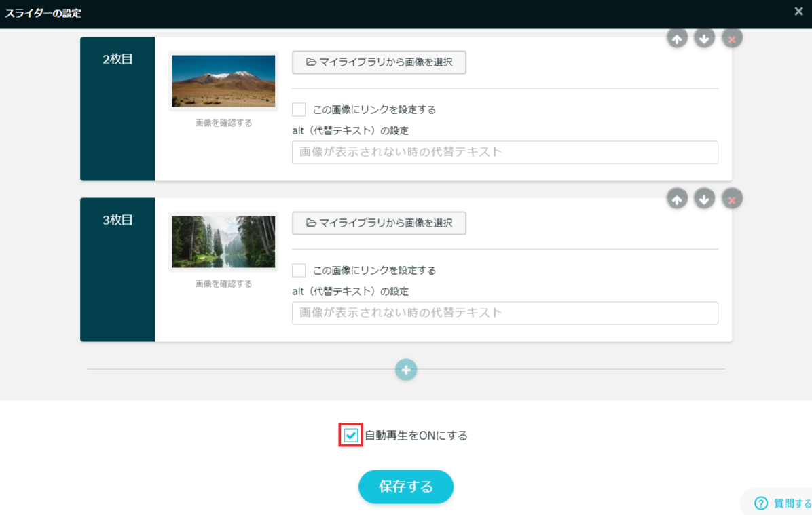Click the 3枚目 slide label
This screenshot has height=515, width=812.
pos(117,220)
